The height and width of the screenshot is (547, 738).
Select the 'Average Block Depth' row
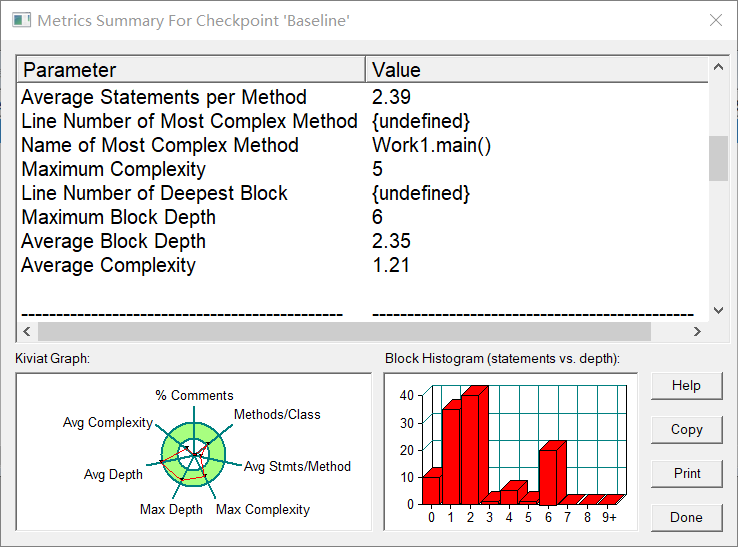point(362,241)
